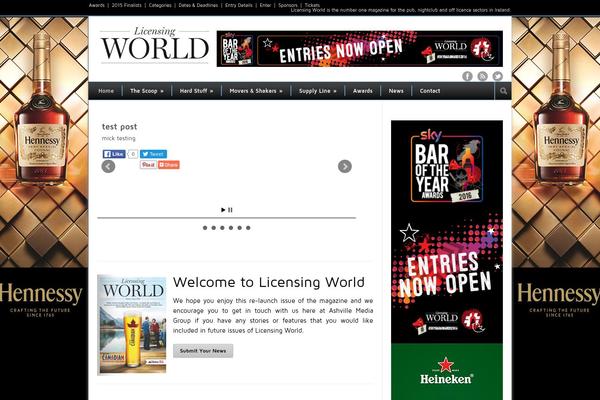Open the Contact nav item

(430, 91)
